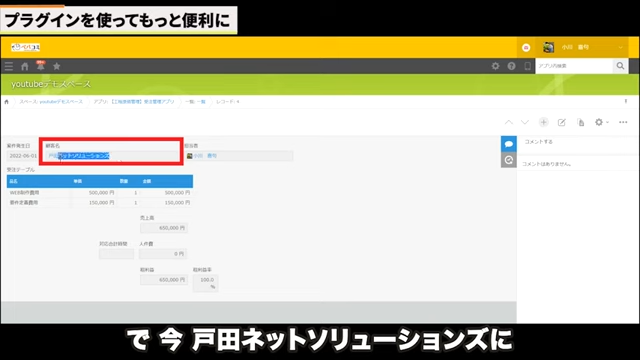The image size is (640, 360).
Task: Show the change history tab icon
Action: [x=509, y=160]
